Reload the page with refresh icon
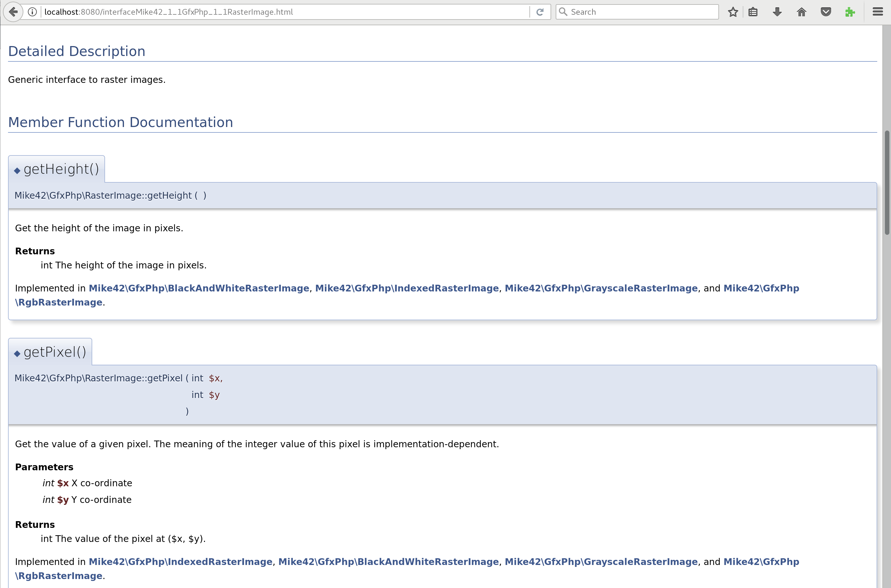This screenshot has width=891, height=588. 540,12
